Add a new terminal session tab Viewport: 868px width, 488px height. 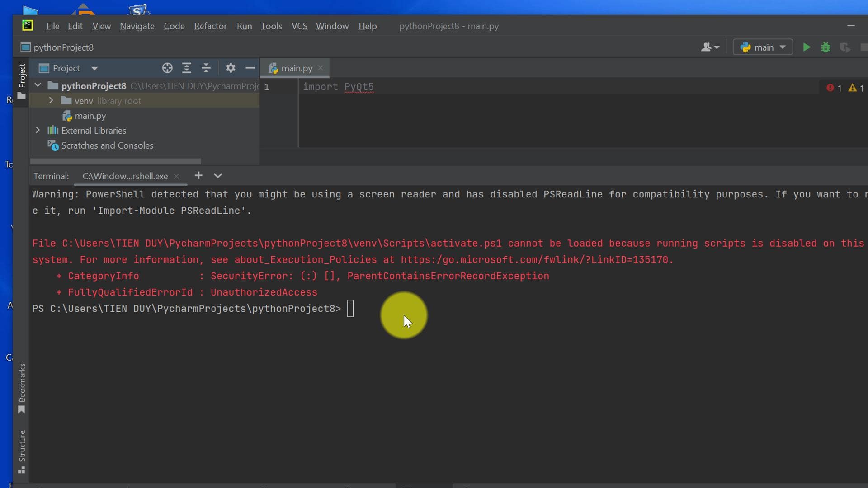click(x=198, y=175)
